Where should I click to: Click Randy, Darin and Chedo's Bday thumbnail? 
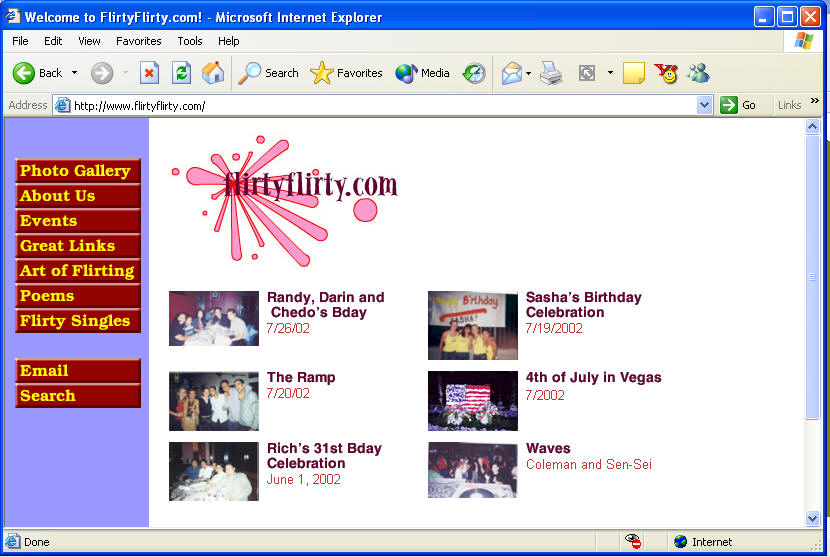pyautogui.click(x=214, y=318)
